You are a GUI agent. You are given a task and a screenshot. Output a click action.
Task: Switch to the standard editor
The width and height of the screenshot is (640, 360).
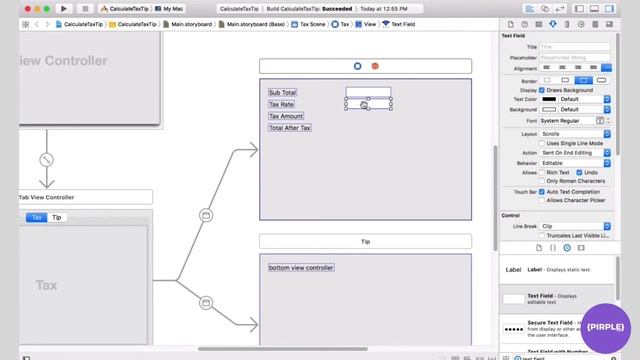[x=530, y=9]
